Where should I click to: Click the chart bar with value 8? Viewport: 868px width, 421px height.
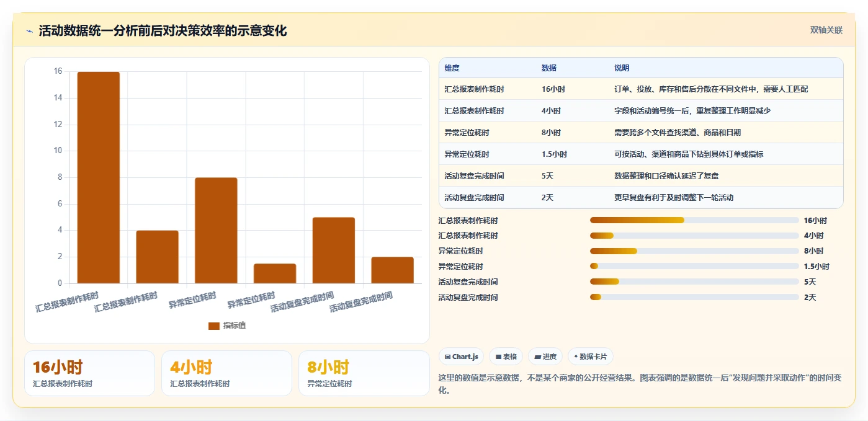tap(216, 231)
